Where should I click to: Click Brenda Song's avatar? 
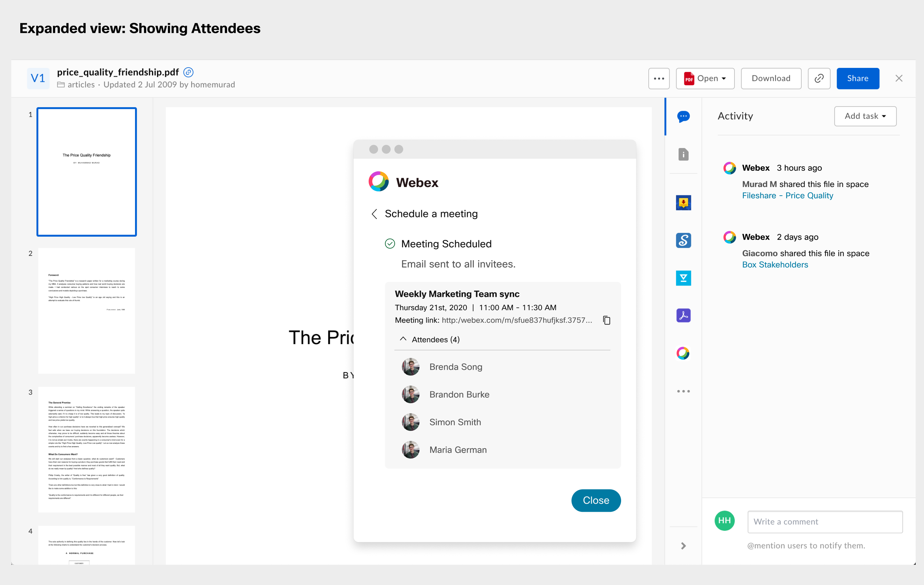click(411, 367)
